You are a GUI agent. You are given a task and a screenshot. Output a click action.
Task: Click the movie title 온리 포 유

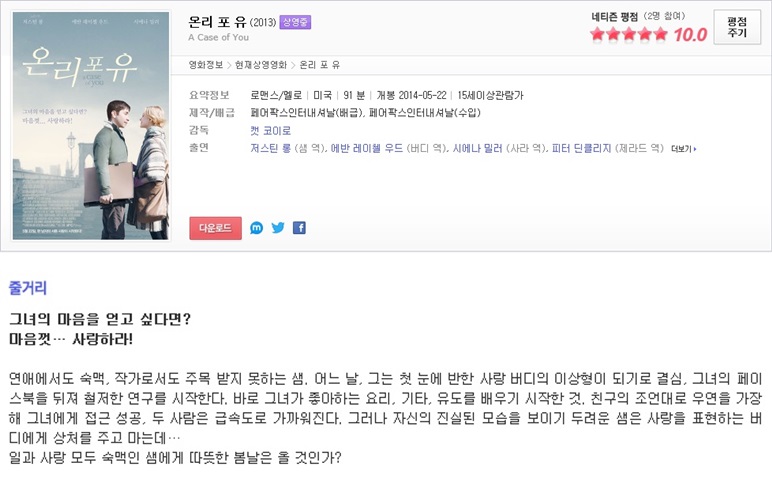click(x=217, y=22)
